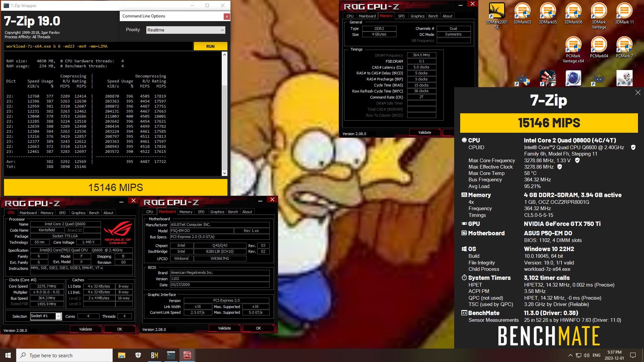This screenshot has width=644, height=362.
Task: Click the Kentsfield code name field
Action: pyautogui.click(x=47, y=230)
